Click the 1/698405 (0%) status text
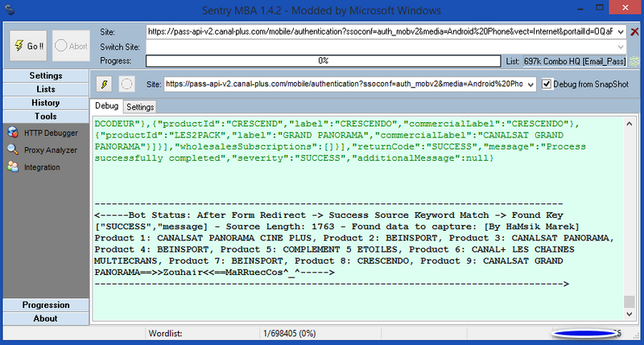This screenshot has width=644, height=345. (290, 334)
